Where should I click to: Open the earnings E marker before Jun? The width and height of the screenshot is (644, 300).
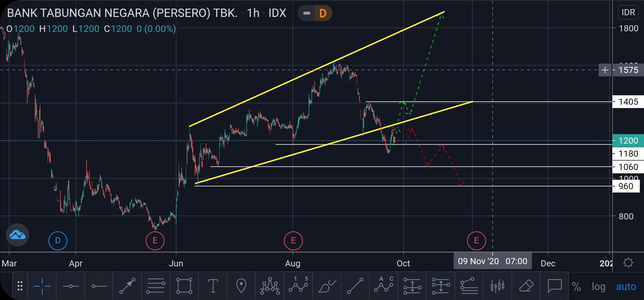155,241
